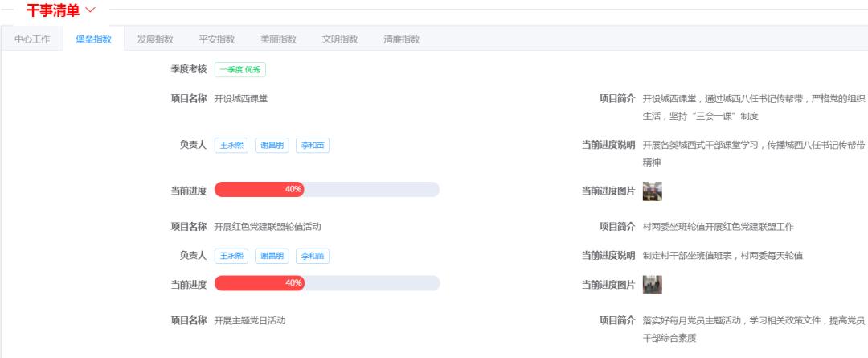Open the 发展指数 tab
This screenshot has height=358, width=868.
[155, 39]
